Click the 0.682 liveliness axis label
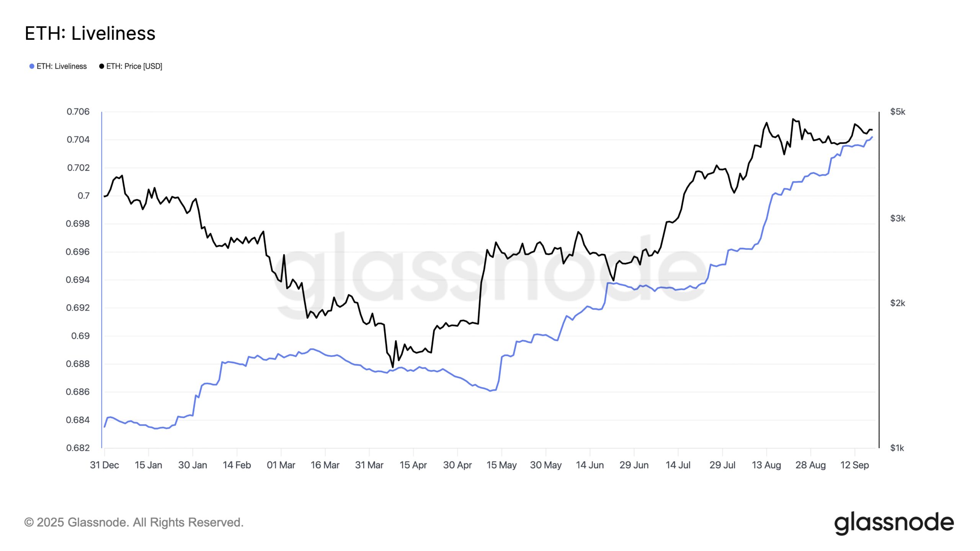Image resolution: width=980 pixels, height=551 pixels. click(x=78, y=448)
